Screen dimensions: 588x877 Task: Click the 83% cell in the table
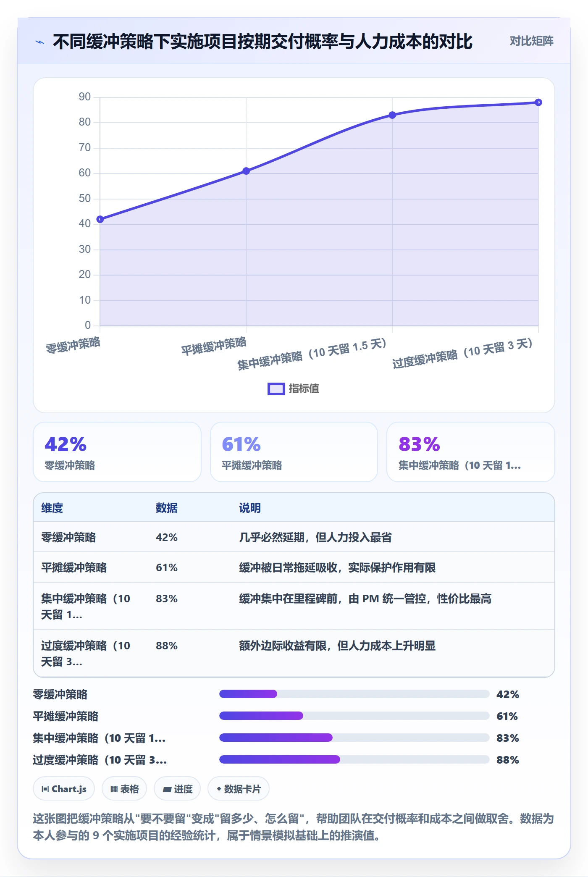[167, 599]
